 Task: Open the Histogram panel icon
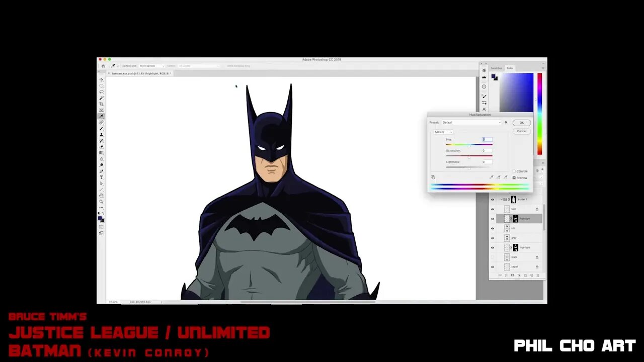tap(484, 77)
